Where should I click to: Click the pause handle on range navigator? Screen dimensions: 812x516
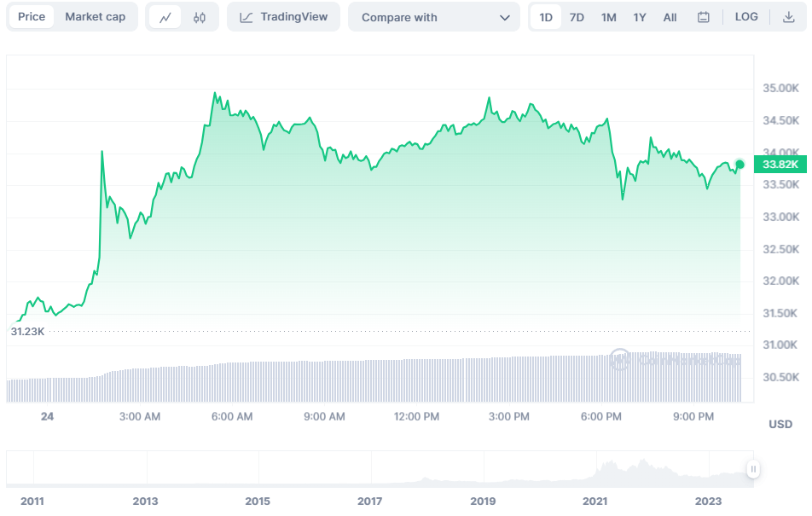point(753,468)
